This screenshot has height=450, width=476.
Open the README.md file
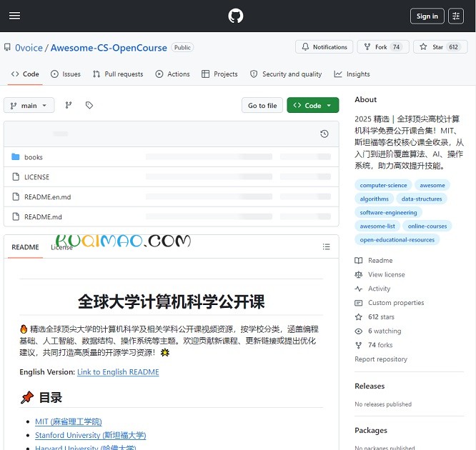point(43,217)
